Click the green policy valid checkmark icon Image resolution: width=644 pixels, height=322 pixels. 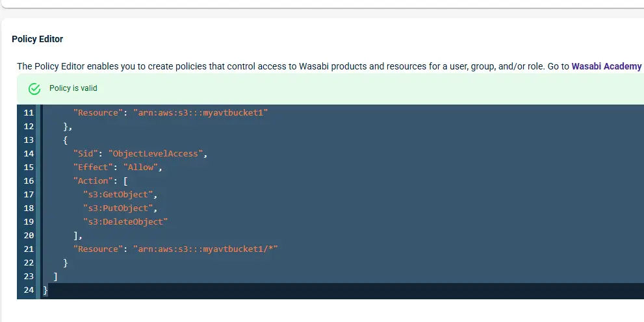click(x=34, y=88)
